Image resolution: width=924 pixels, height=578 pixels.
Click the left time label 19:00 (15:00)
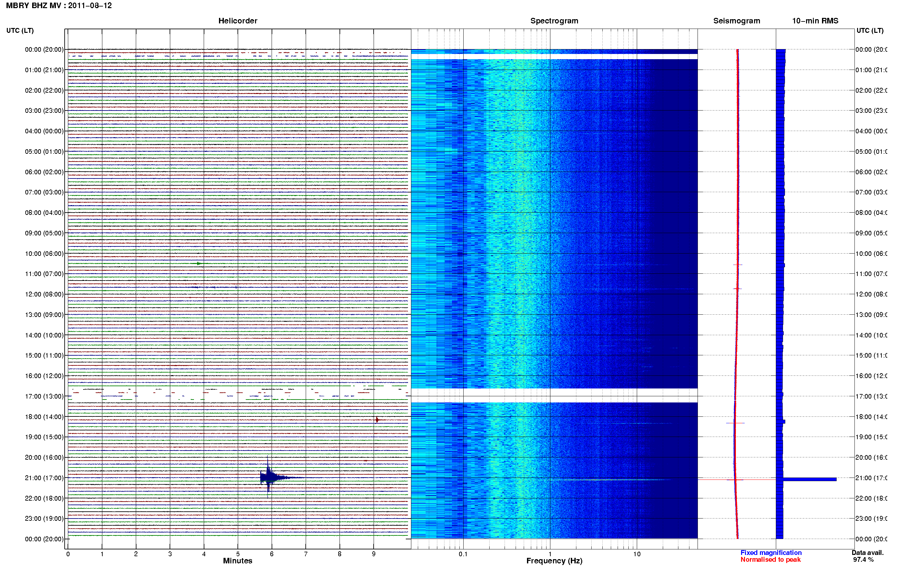pyautogui.click(x=44, y=437)
